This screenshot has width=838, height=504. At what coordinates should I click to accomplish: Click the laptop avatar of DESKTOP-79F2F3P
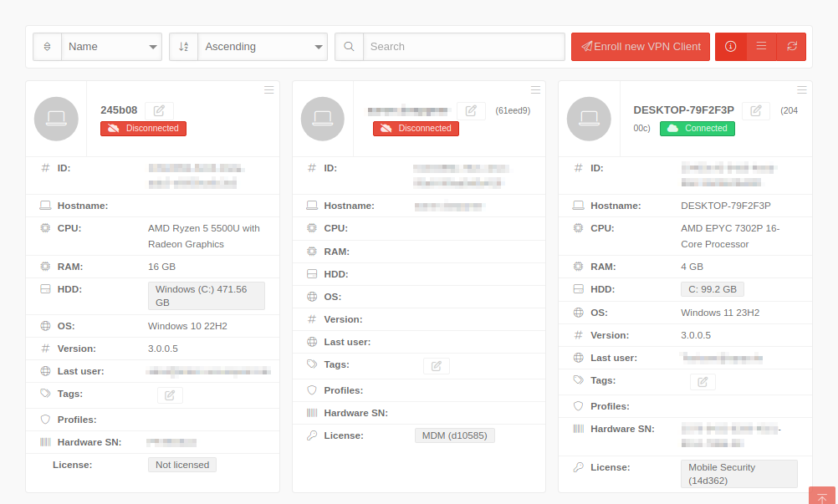589,119
